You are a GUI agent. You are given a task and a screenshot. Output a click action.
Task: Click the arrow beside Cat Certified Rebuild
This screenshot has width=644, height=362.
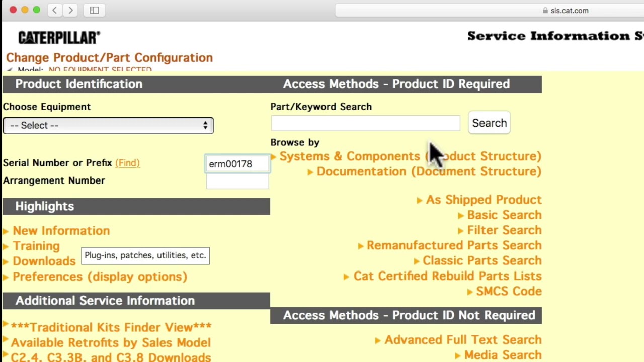point(347,277)
